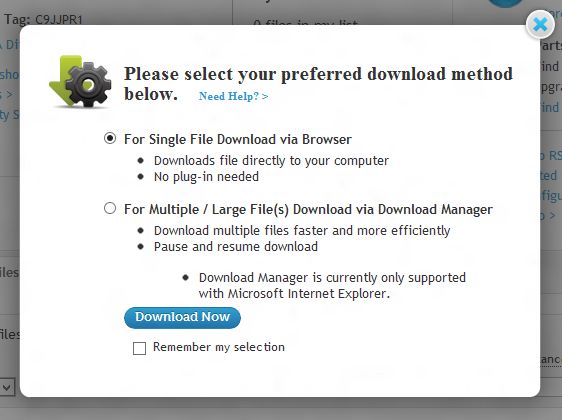Click 'Download multiple files faster and more efficiently'
This screenshot has height=420, width=562.
coord(302,230)
